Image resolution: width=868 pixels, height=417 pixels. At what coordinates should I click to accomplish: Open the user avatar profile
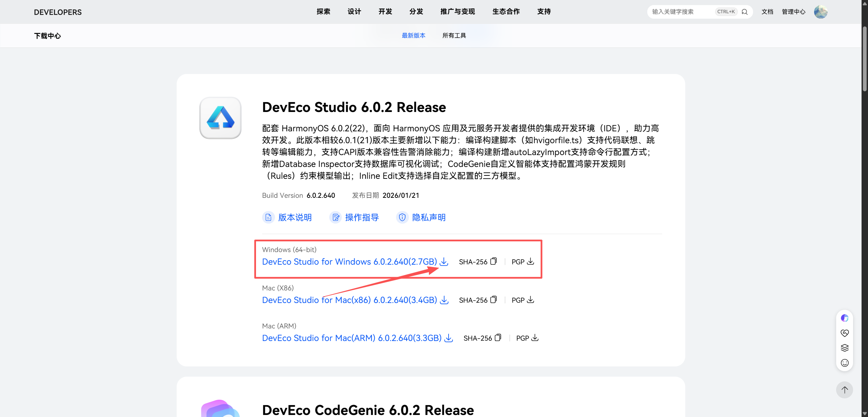pos(821,12)
